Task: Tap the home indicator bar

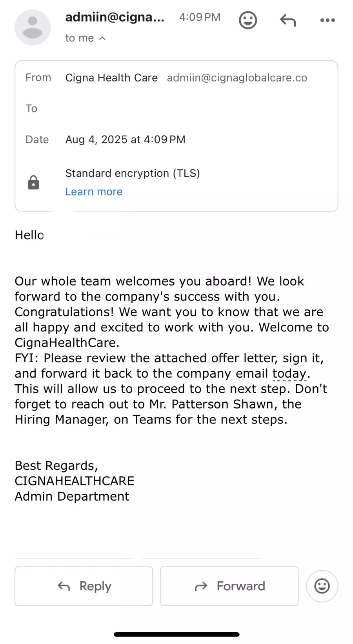Action: (176, 634)
